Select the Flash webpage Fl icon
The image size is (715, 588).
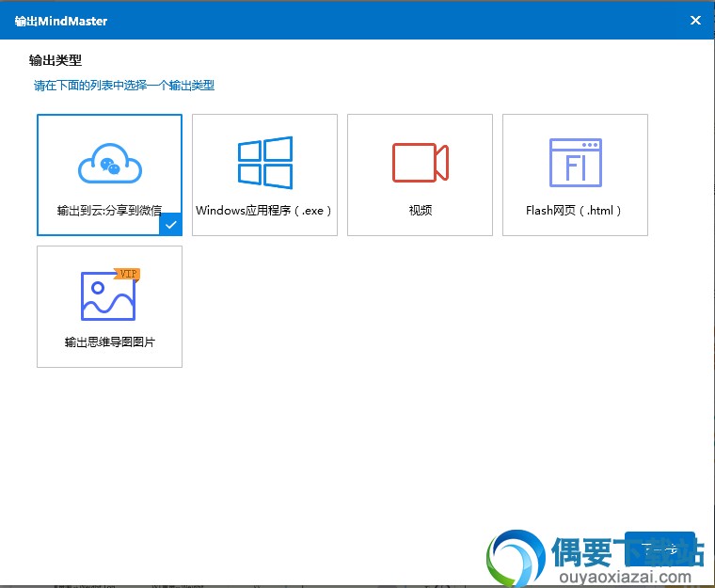(x=576, y=163)
